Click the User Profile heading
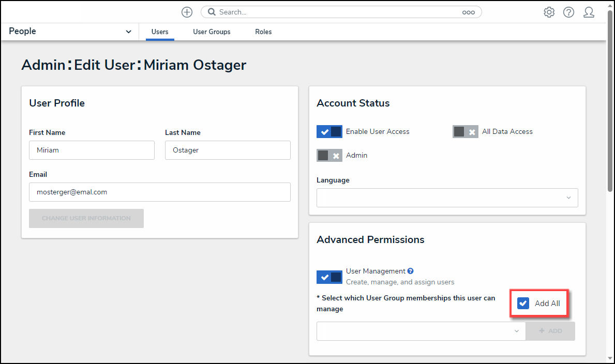The image size is (615, 364). click(x=57, y=103)
